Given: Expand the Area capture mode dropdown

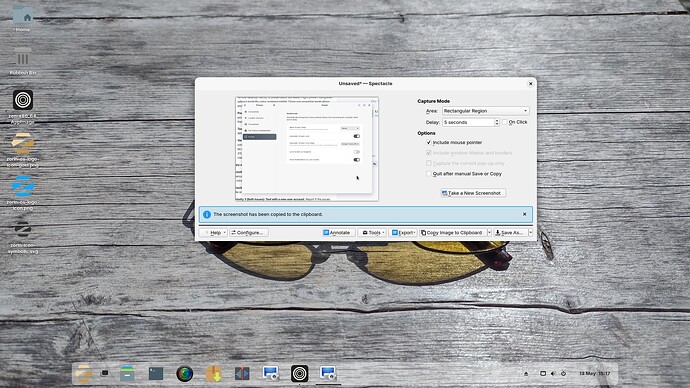Looking at the screenshot, I should point(485,111).
